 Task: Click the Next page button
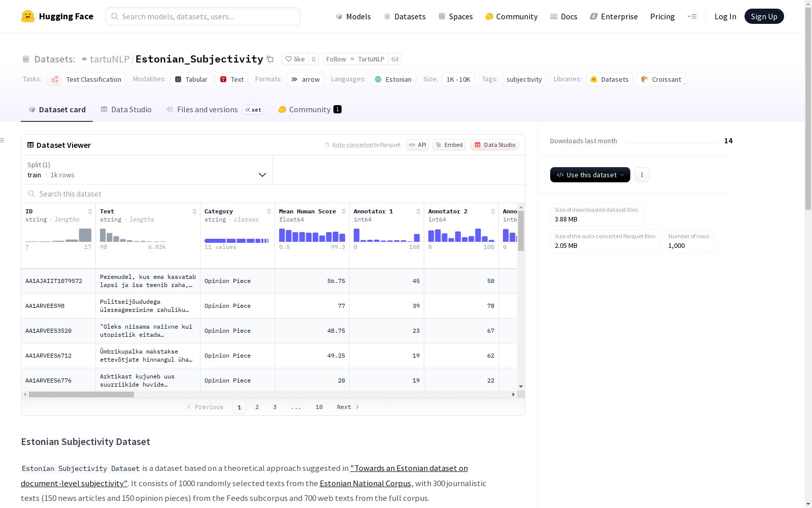[348, 407]
